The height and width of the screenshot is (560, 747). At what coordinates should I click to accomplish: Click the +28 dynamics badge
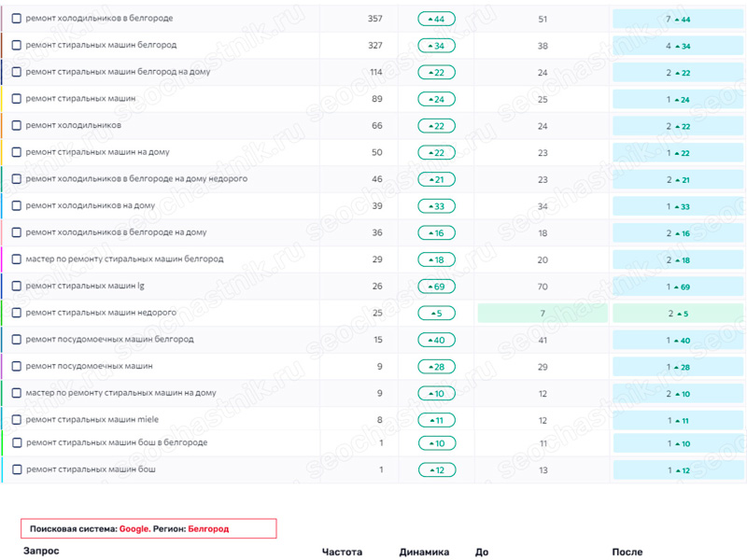pyautogui.click(x=436, y=367)
